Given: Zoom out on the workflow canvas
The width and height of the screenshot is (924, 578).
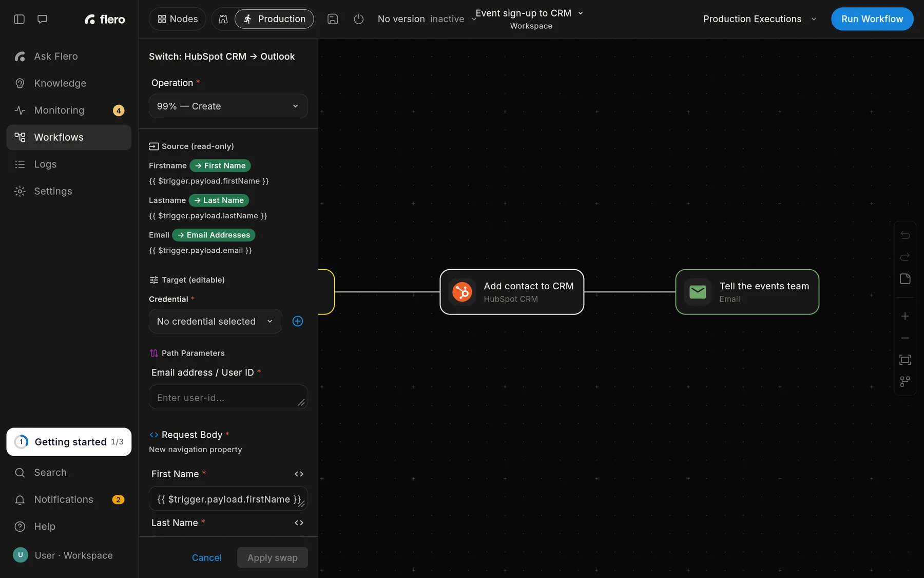Looking at the screenshot, I should point(905,338).
